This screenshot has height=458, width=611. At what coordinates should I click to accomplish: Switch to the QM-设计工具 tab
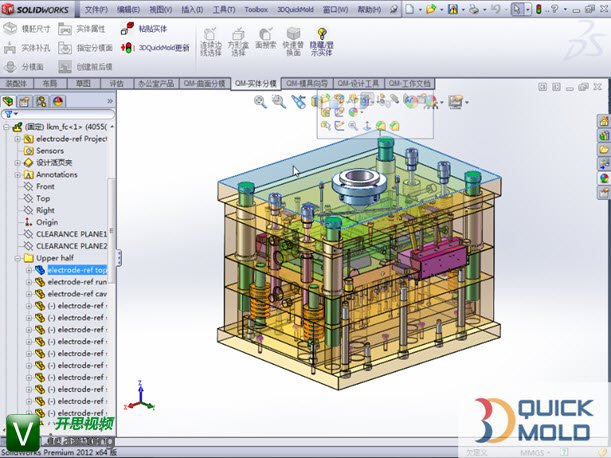[358, 83]
